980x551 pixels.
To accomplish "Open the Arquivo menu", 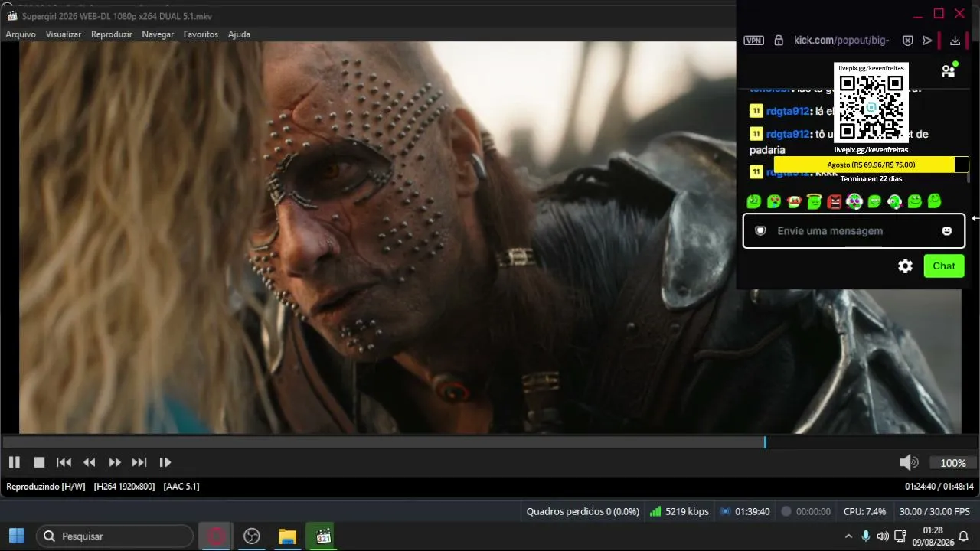I will 21,34.
